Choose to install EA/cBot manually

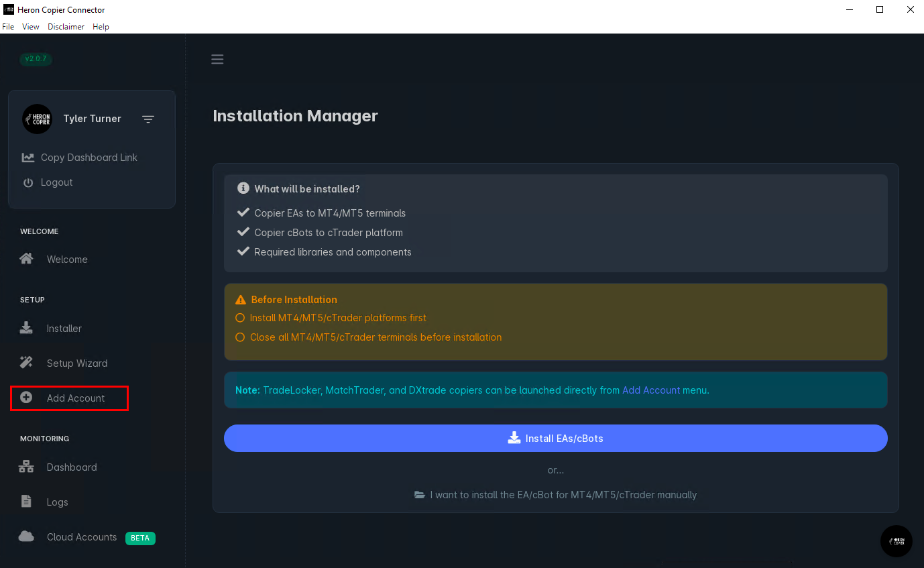pos(556,495)
